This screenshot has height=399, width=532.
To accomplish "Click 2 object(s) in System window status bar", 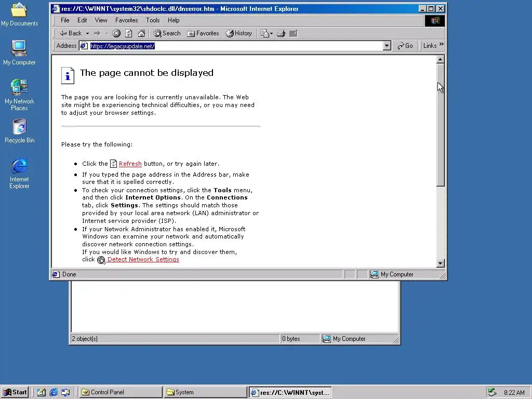I will click(85, 339).
